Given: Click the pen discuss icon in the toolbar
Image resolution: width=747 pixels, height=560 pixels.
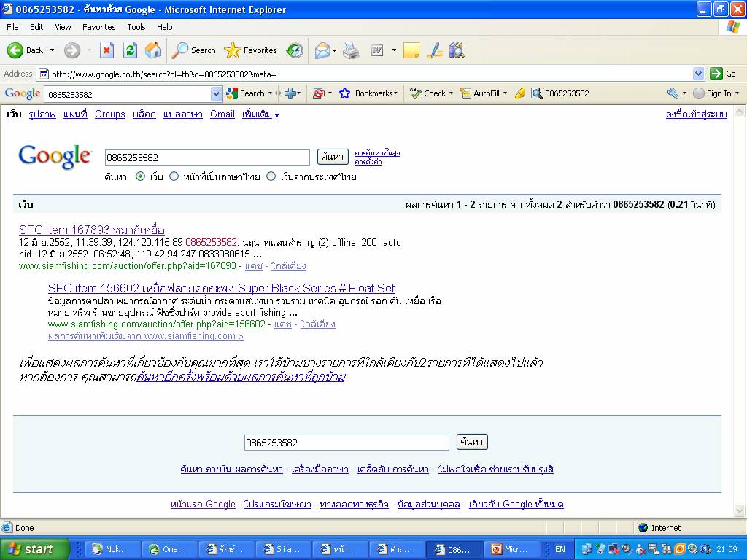Looking at the screenshot, I should 435,50.
